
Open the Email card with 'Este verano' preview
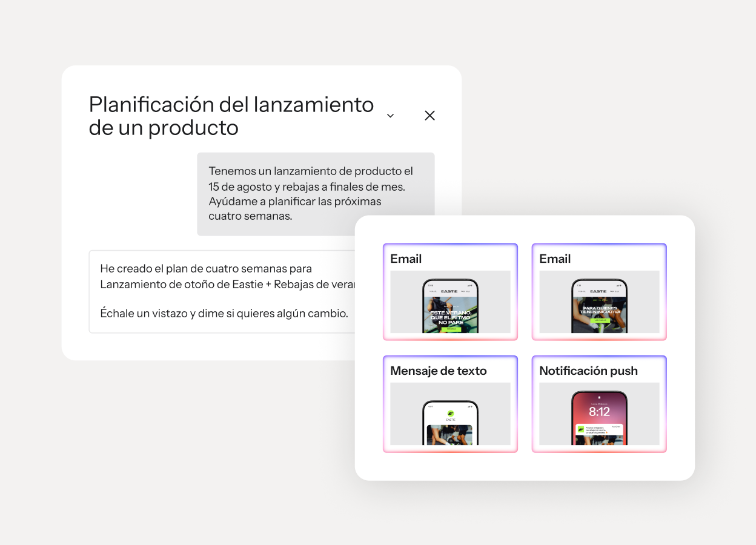[x=450, y=292]
